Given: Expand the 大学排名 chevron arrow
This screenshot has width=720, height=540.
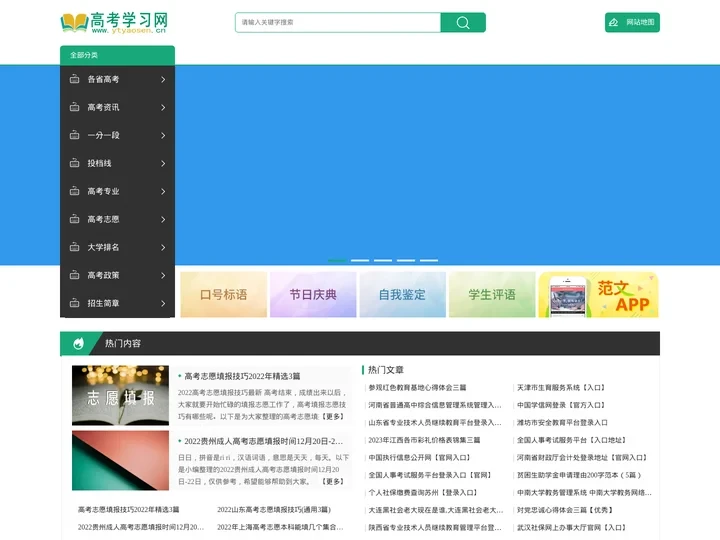Looking at the screenshot, I should (x=163, y=248).
